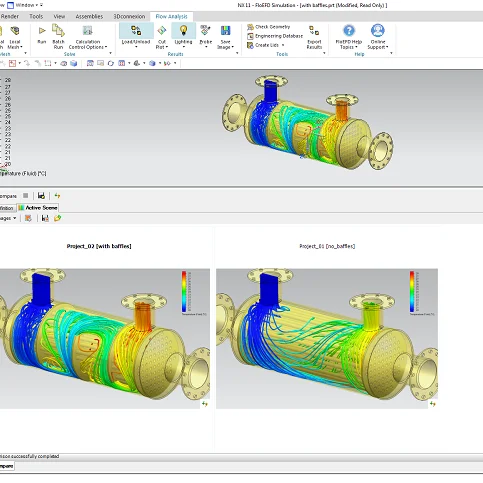Select the Project_01 no_baffles result thumbnail

(x=327, y=339)
